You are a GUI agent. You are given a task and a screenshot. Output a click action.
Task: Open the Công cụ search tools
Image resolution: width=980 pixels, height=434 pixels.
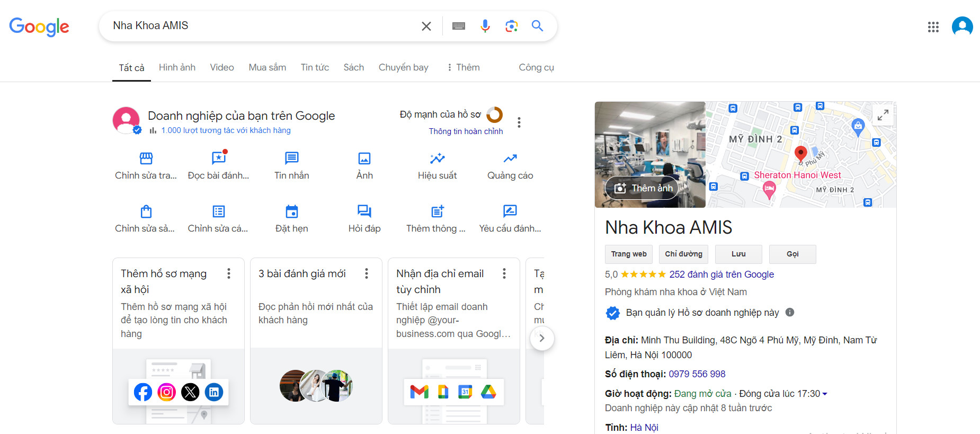[x=536, y=67]
